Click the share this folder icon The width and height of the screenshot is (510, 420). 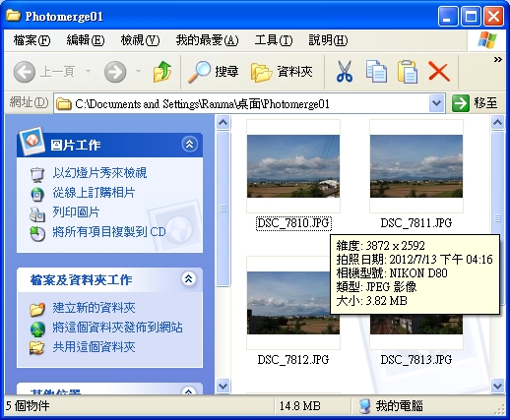[36, 348]
